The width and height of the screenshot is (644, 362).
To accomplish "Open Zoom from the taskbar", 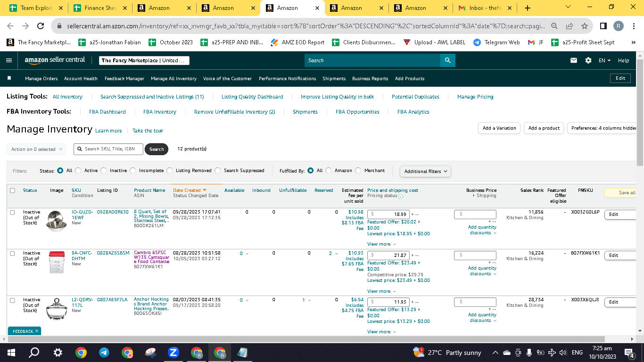I will tap(173, 353).
